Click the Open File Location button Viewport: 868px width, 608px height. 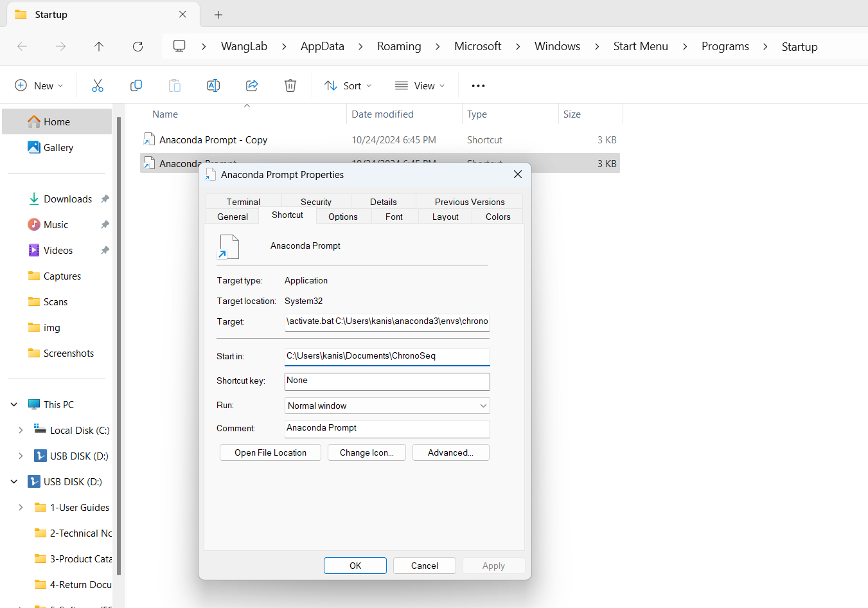[270, 452]
